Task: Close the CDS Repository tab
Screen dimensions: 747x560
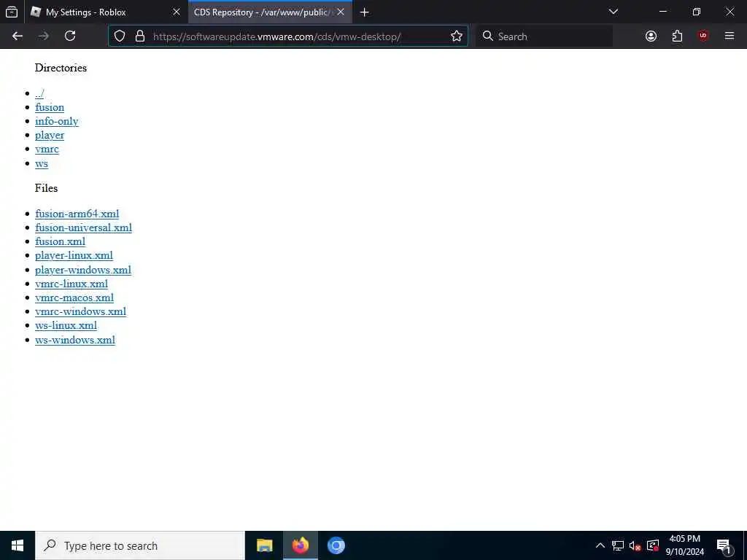Action: coord(341,12)
